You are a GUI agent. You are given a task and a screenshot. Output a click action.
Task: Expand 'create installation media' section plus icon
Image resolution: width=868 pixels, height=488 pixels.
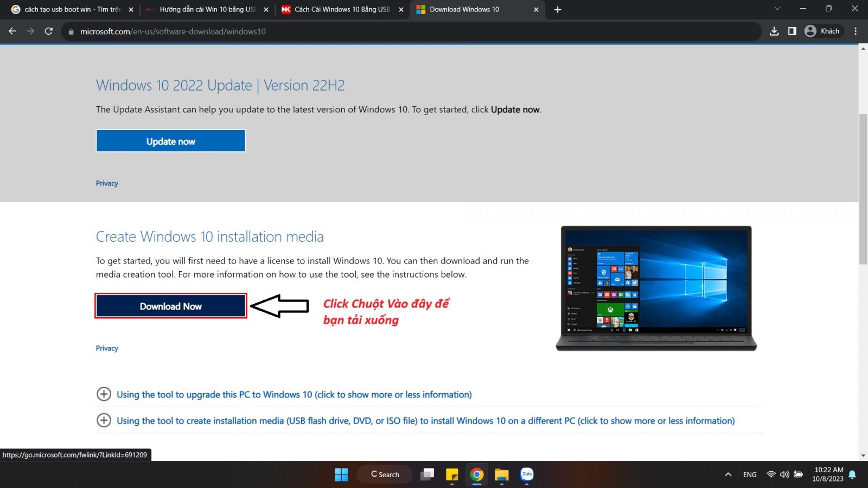coord(104,420)
